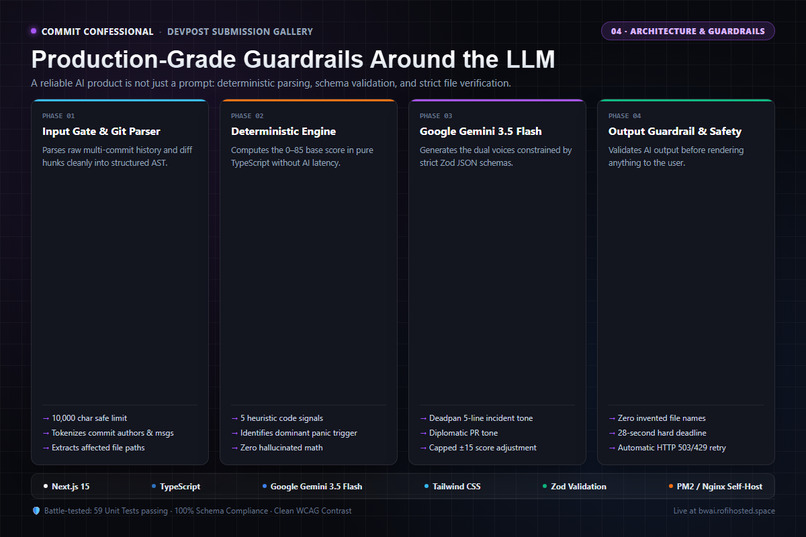The height and width of the screenshot is (537, 806).
Task: Click the subtitle about deterministic parsing
Action: click(271, 83)
